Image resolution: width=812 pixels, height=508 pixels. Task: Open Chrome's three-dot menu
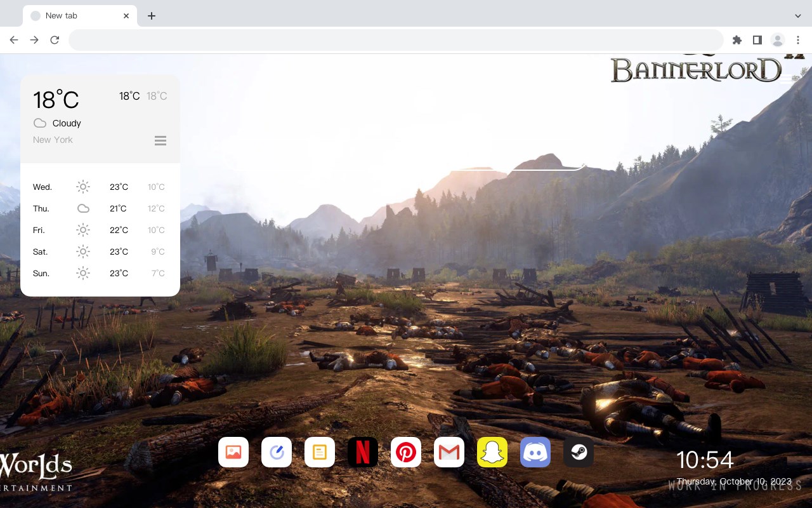(798, 40)
